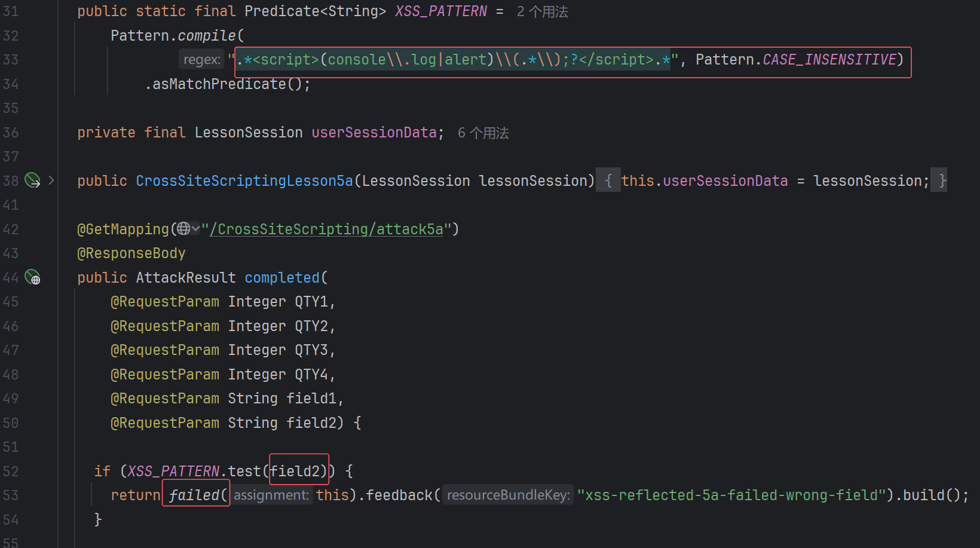Click field1 parameter on line 49
Screen dimensions: 980x548
click(x=311, y=398)
